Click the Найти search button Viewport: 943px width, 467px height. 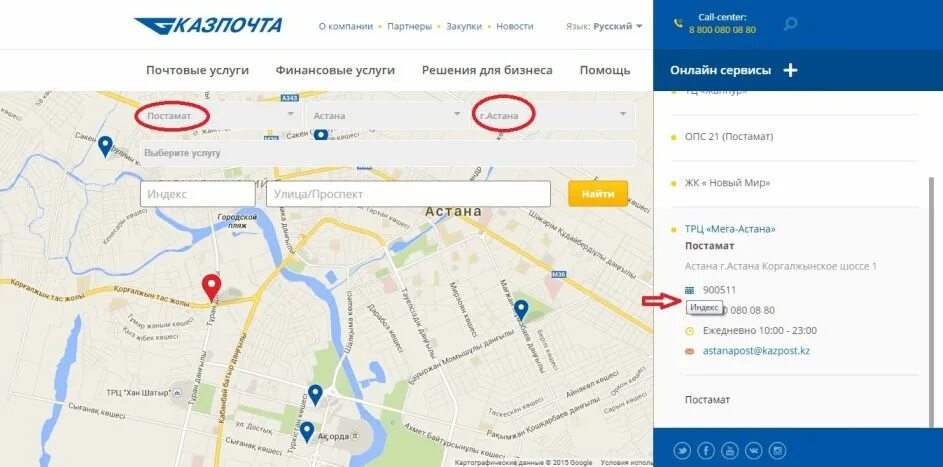pyautogui.click(x=598, y=194)
